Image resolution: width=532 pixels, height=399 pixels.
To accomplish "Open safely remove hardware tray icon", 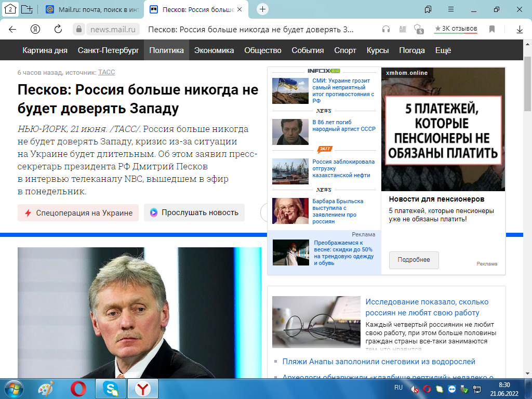I will point(464,390).
